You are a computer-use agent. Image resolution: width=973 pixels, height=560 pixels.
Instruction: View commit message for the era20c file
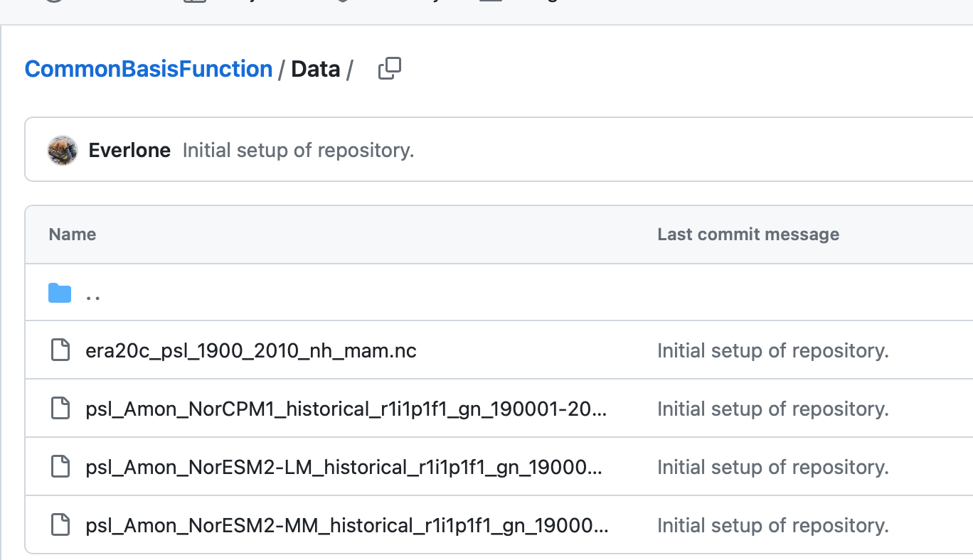tap(772, 350)
